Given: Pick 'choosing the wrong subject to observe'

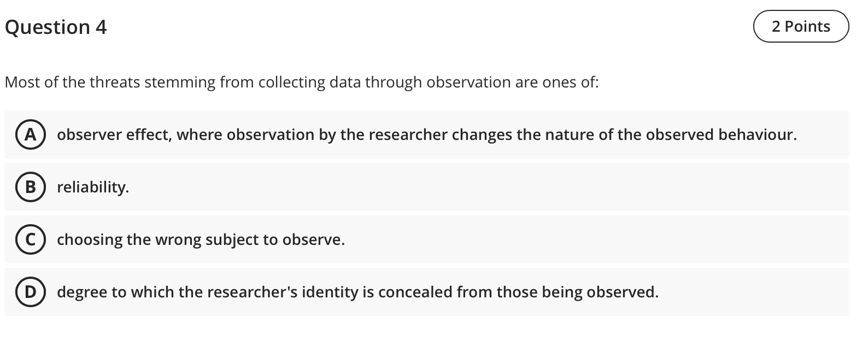Looking at the screenshot, I should click(201, 239).
